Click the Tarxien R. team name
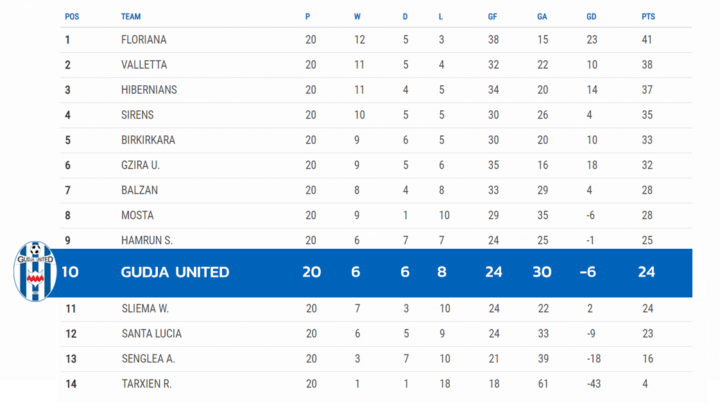 pyautogui.click(x=146, y=384)
